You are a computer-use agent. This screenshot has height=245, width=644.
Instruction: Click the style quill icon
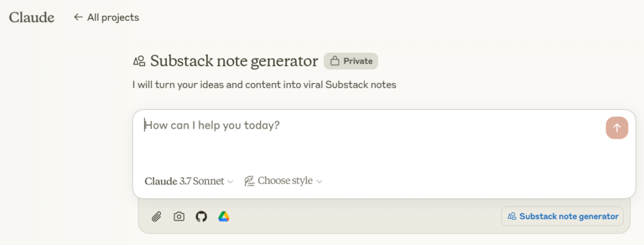point(249,181)
